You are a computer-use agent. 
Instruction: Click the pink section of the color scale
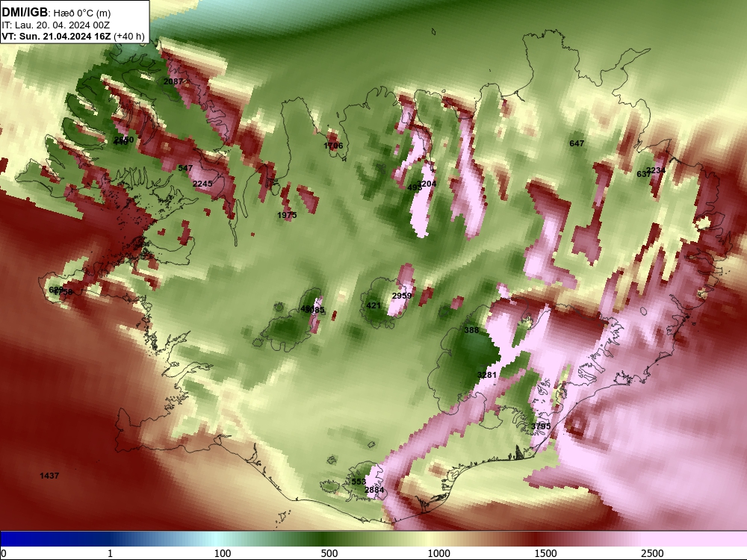tap(695, 539)
